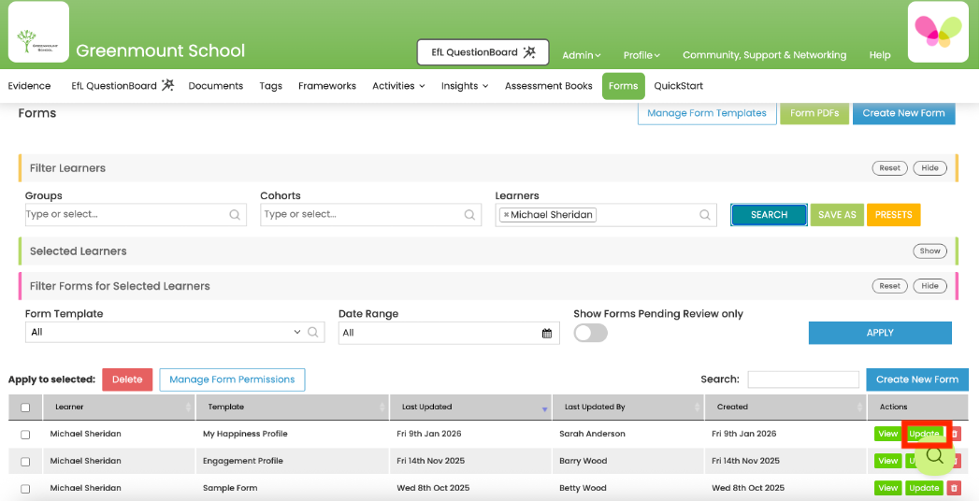Click the APPLY button
The height and width of the screenshot is (501, 980).
tap(880, 333)
